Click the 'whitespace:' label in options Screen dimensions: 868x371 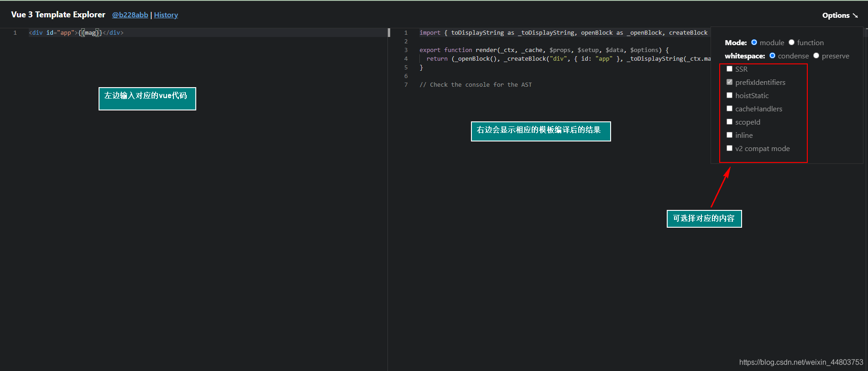745,56
